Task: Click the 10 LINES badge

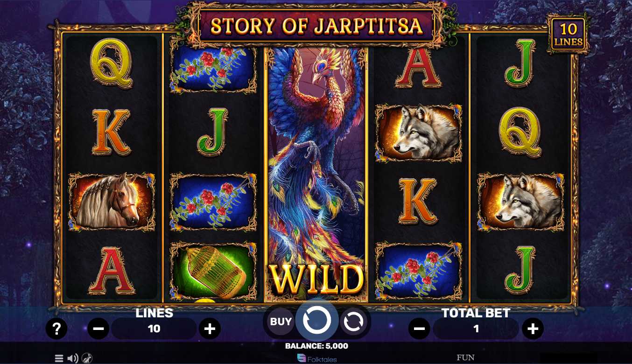Action: point(568,35)
